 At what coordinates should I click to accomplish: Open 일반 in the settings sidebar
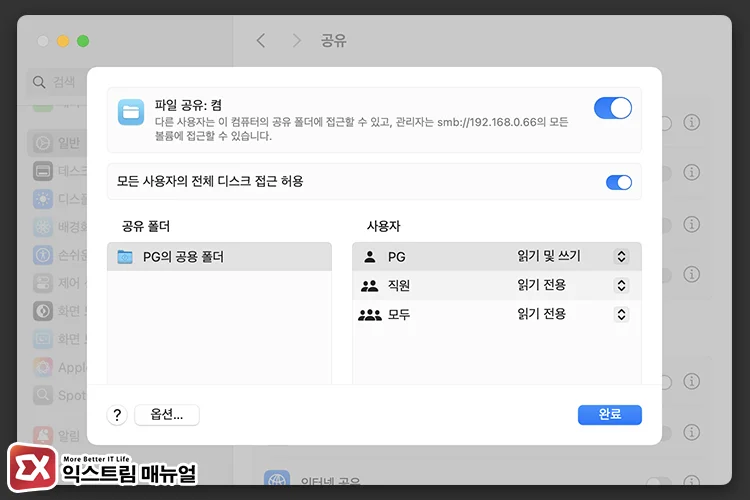[x=57, y=143]
